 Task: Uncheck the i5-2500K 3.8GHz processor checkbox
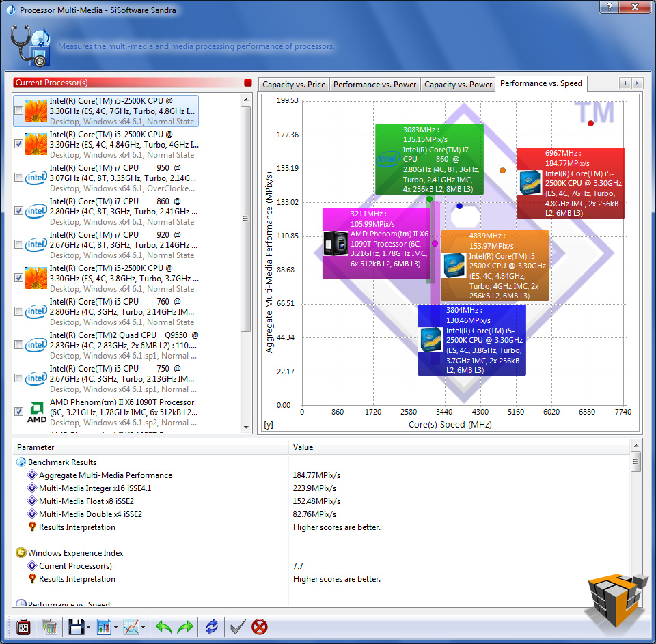click(19, 278)
